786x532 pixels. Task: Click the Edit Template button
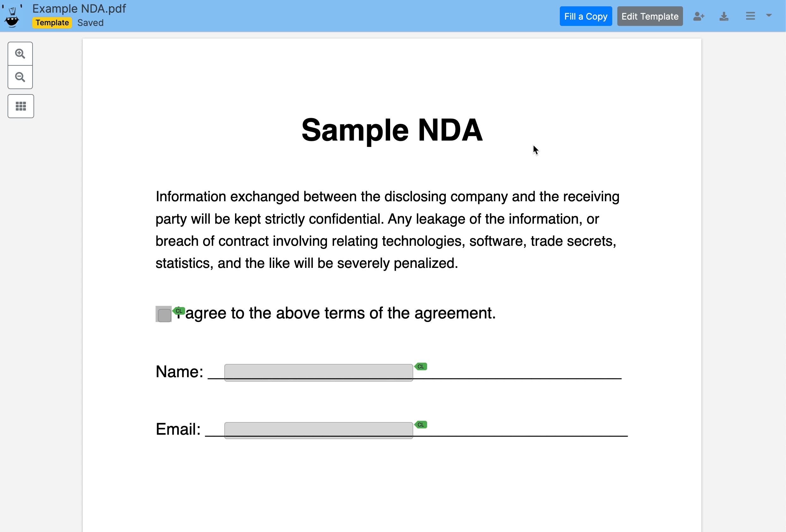point(650,16)
